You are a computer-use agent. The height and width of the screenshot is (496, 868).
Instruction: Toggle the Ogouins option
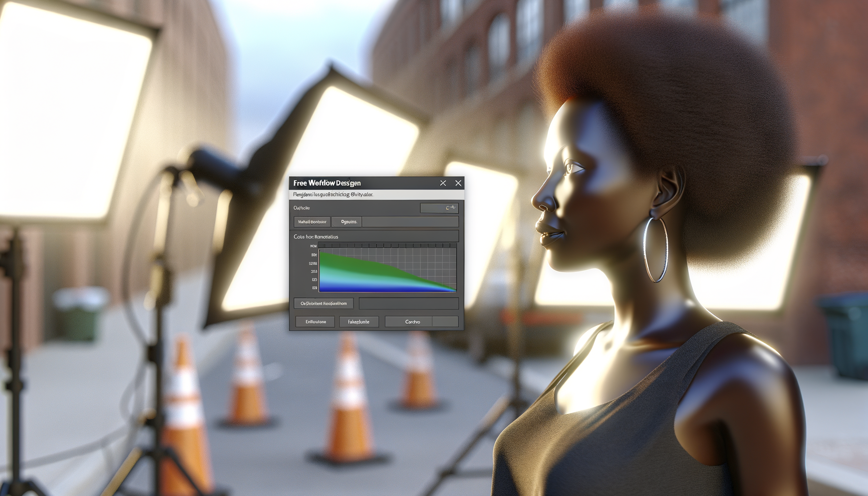coord(347,222)
